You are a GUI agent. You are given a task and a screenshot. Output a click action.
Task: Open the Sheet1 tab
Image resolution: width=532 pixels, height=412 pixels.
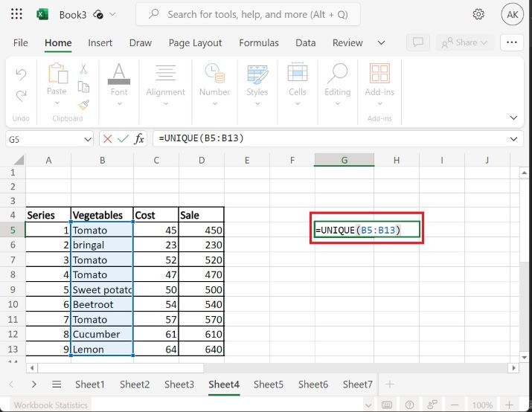(x=90, y=384)
